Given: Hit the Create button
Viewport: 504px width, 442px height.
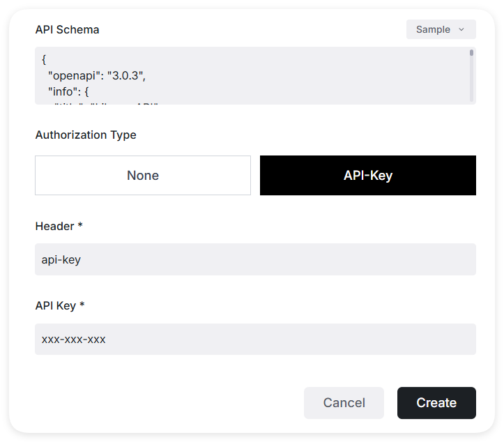Looking at the screenshot, I should [x=436, y=403].
